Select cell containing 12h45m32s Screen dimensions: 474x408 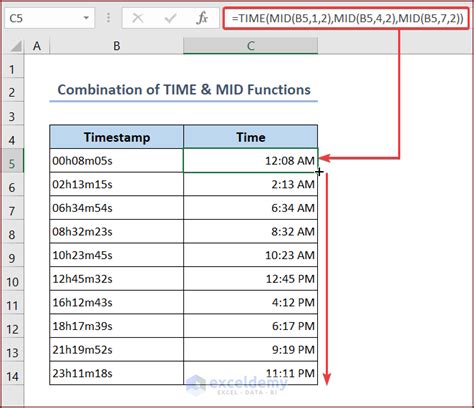point(117,279)
